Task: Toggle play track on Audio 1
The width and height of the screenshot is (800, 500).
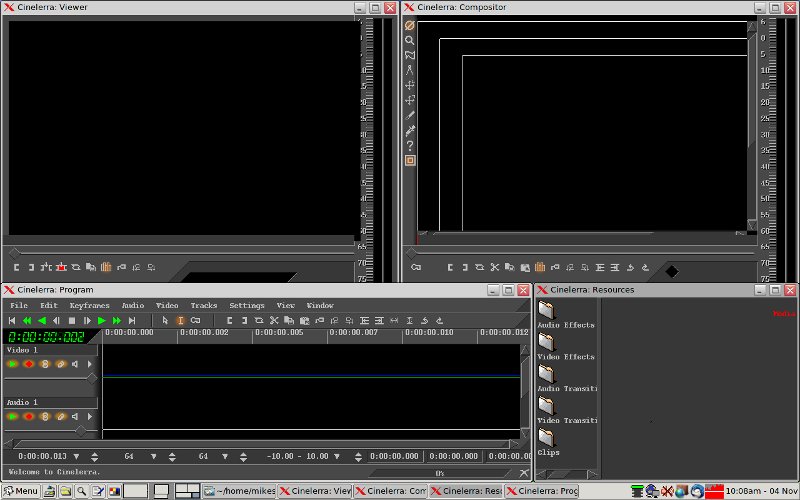Action: point(12,416)
